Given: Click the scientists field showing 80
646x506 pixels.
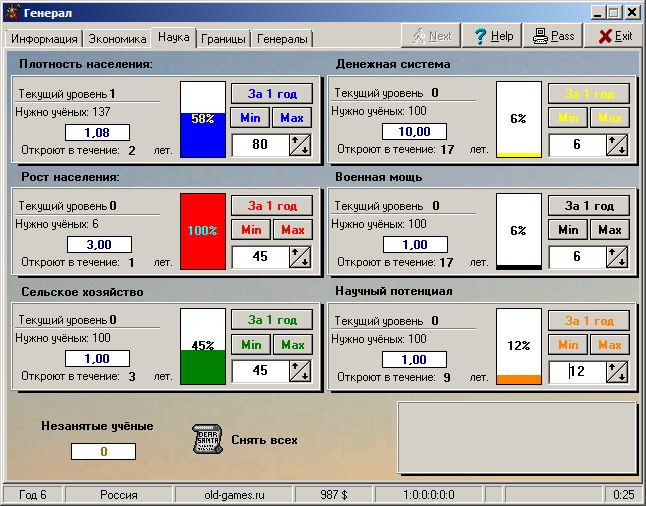Looking at the screenshot, I should click(260, 145).
